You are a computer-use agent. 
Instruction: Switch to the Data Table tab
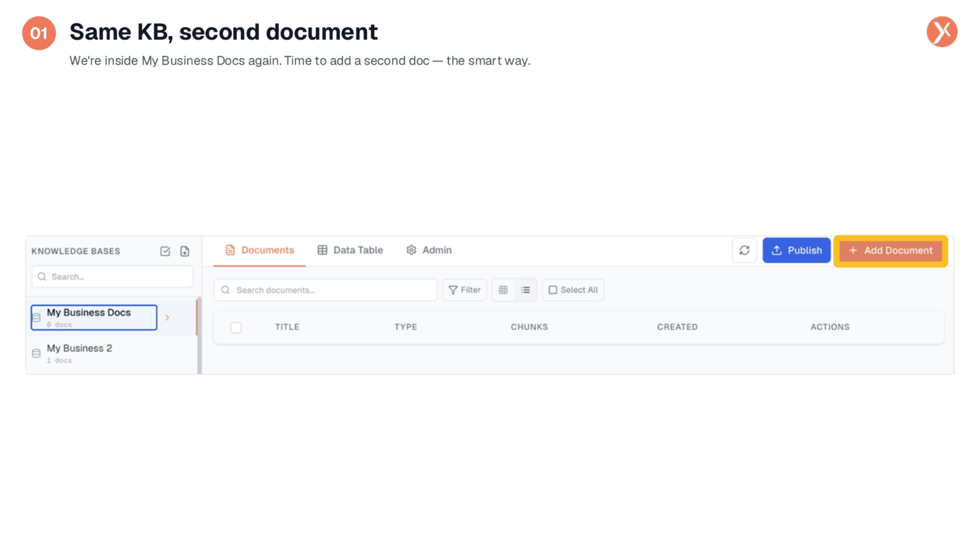[350, 250]
